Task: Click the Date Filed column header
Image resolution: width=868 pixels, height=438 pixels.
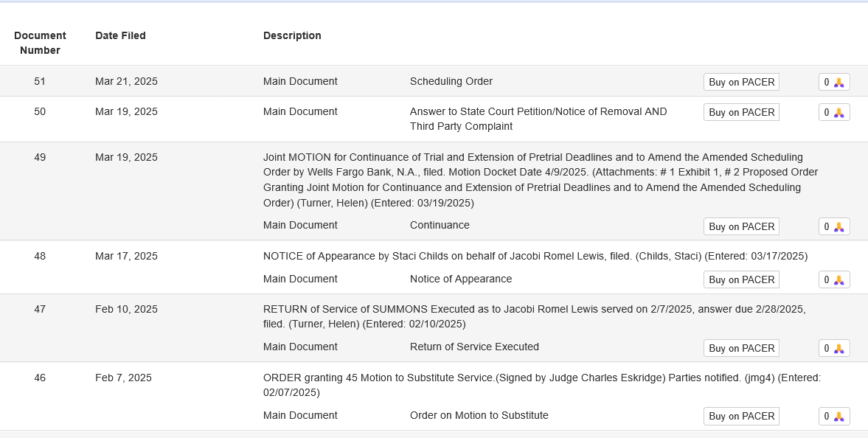Action: click(x=120, y=35)
